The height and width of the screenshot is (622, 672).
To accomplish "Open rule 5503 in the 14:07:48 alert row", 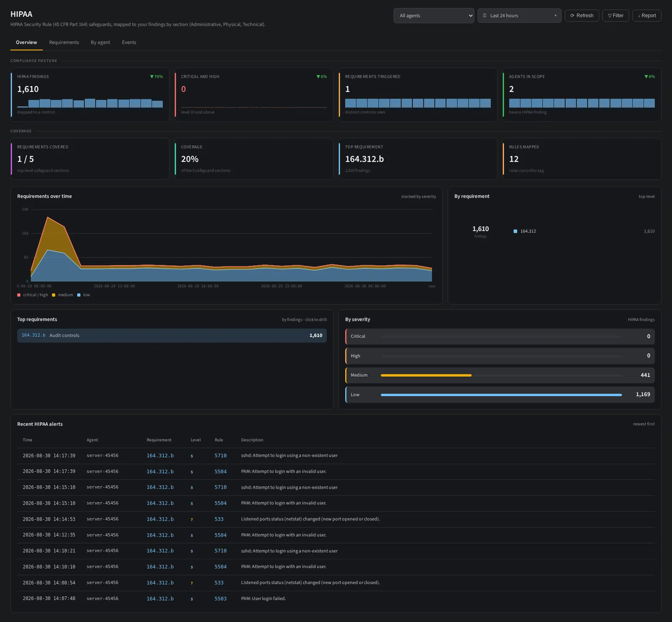I will coord(220,599).
